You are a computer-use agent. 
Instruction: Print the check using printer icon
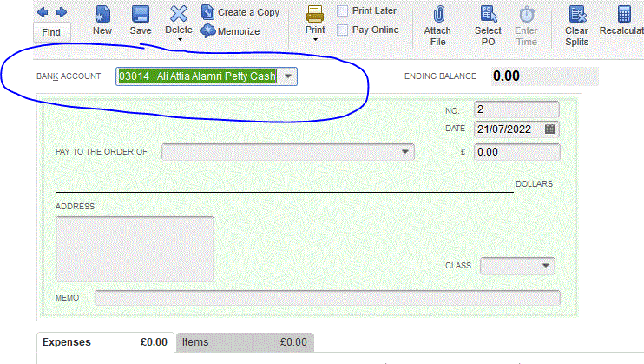315,14
